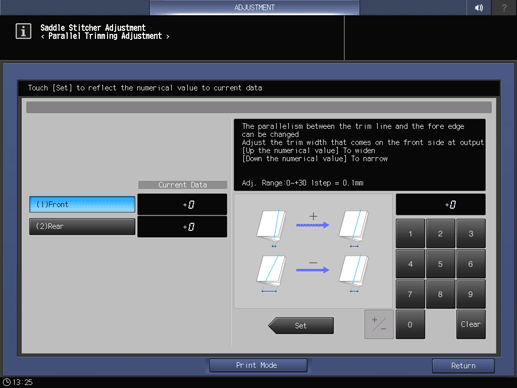
Task: Select the ADJUSTMENT tab
Action: tap(254, 7)
